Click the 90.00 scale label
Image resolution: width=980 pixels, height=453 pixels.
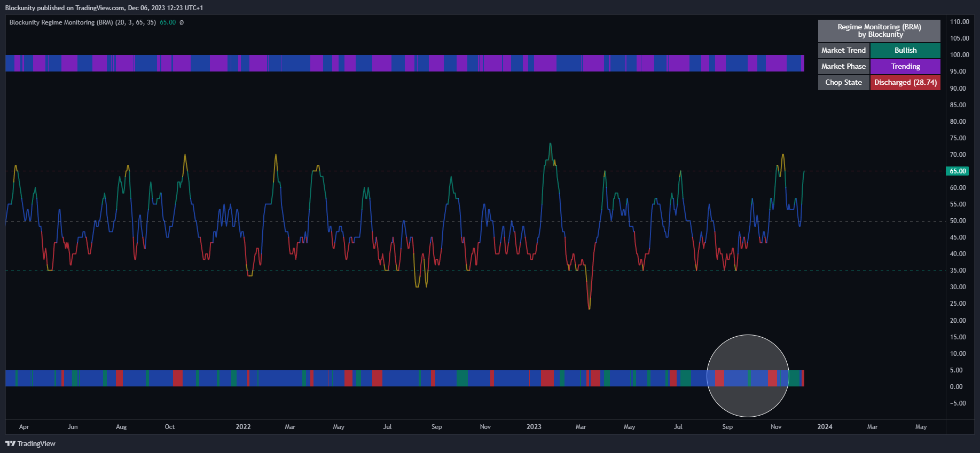(x=958, y=89)
